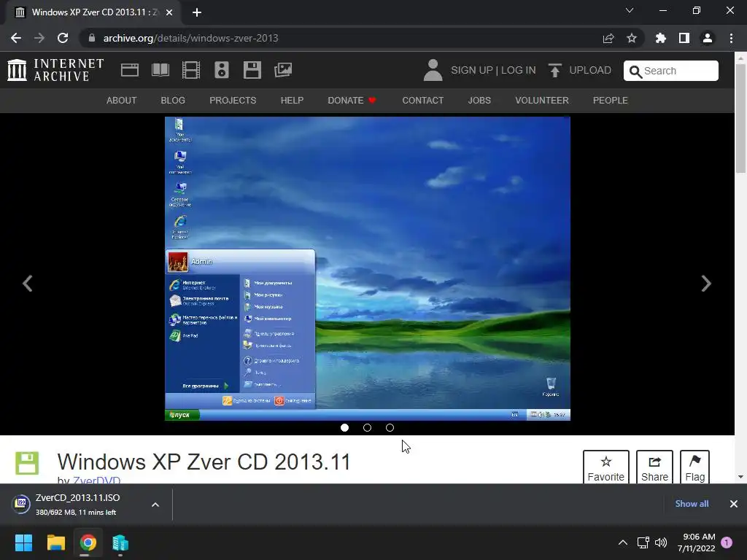Open the Internet Archive home logo

55,70
